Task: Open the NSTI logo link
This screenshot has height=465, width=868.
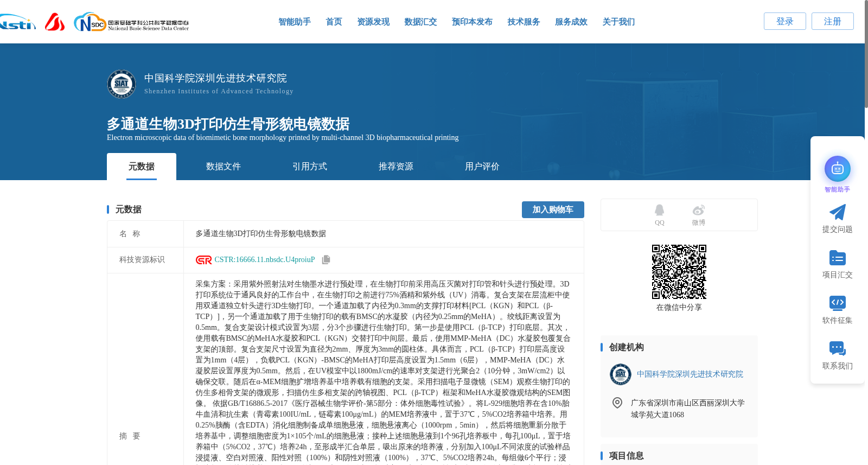Action: pos(17,22)
